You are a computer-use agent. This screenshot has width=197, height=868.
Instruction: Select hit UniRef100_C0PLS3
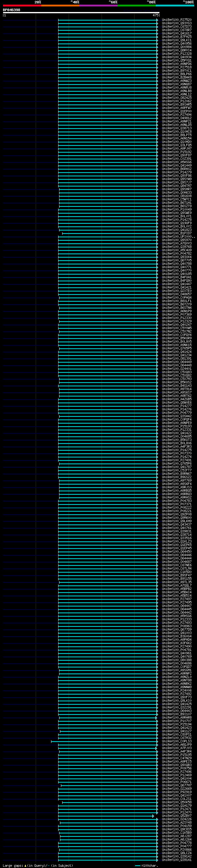pyautogui.click(x=176, y=741)
